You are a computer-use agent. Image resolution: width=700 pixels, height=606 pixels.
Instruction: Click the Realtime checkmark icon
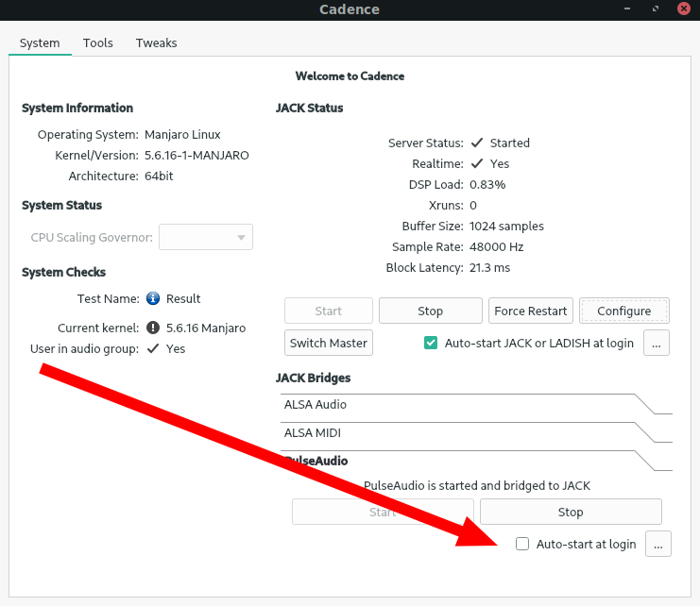(477, 163)
